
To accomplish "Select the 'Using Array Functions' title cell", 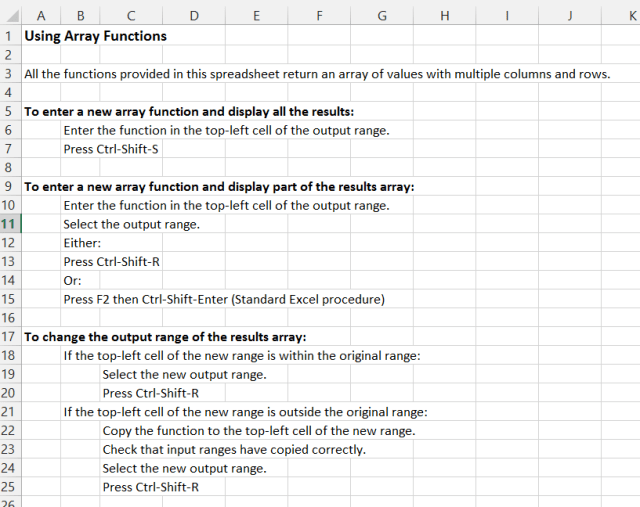I will 95,36.
